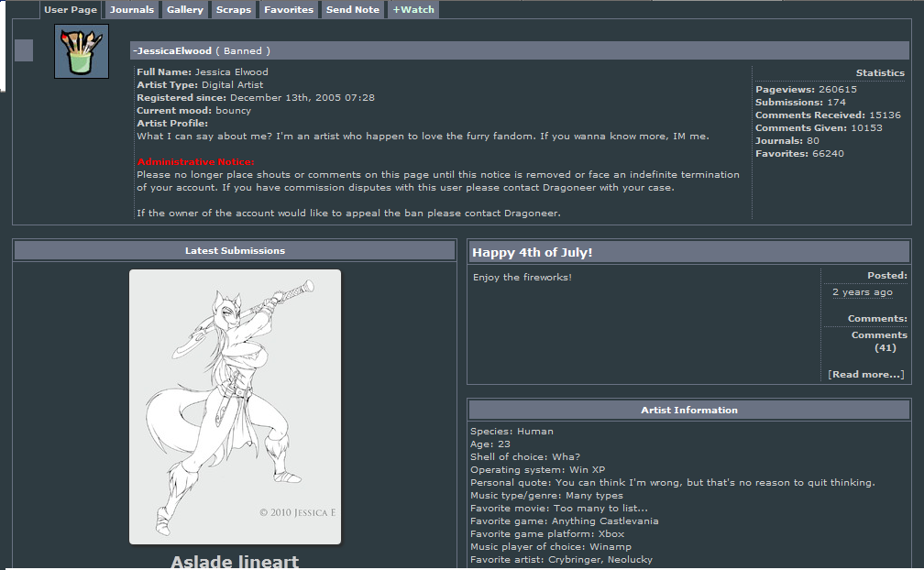Click the Aslade lineart title text
Screen dimensions: 924x570
[x=235, y=561]
